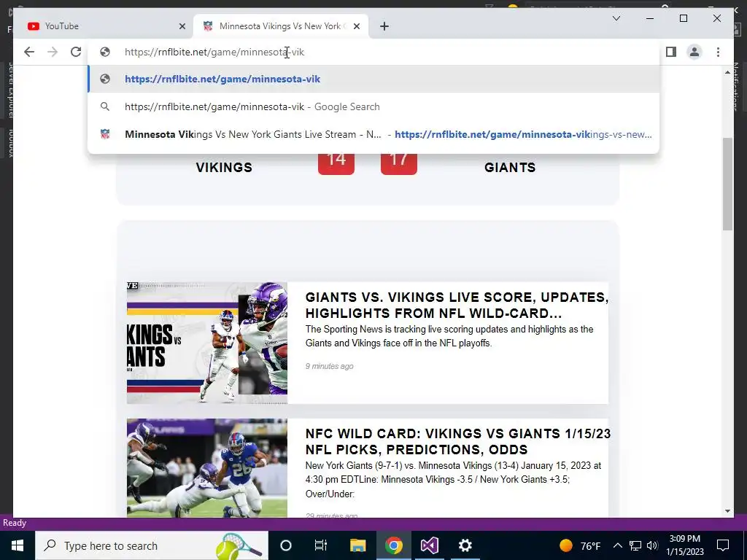Screen dimensions: 747x560
Task: Open Visual Studio from taskbar
Action: (x=429, y=545)
